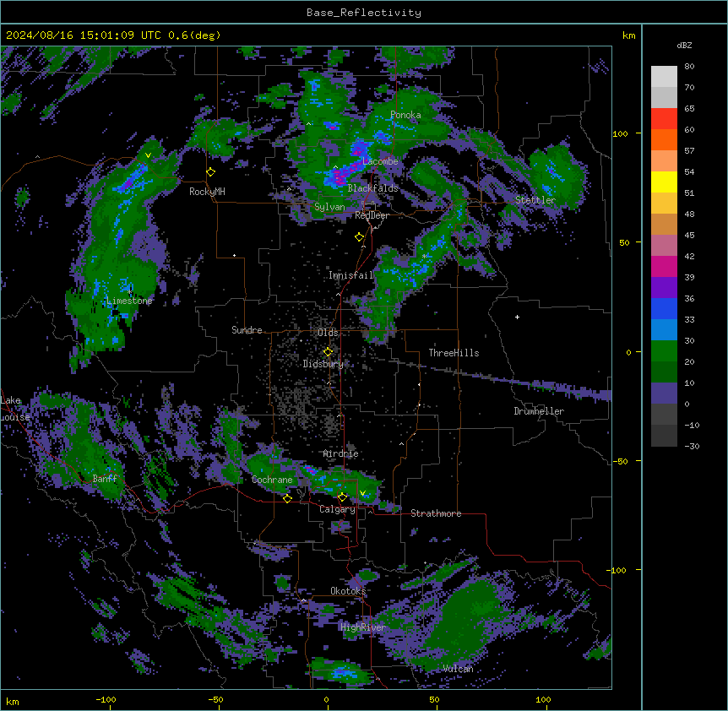
Task: Click the yellow station marker above Didsbury
Action: click(x=328, y=351)
